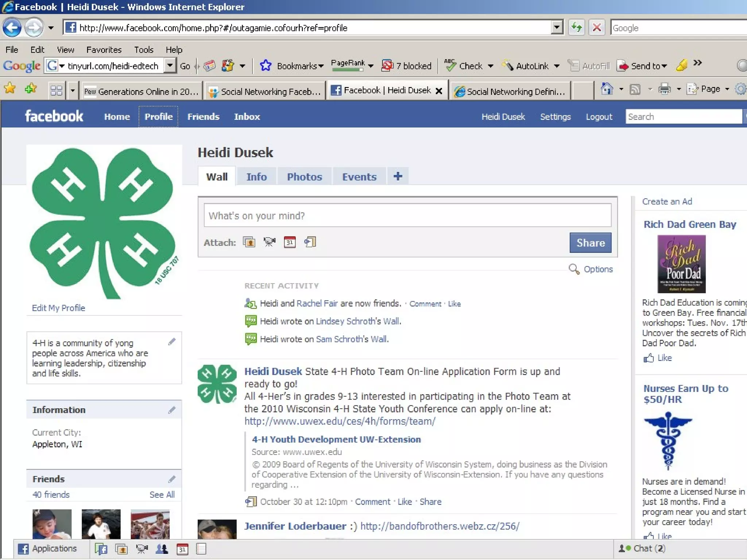Click the blue Share button
The width and height of the screenshot is (747, 560).
point(590,243)
